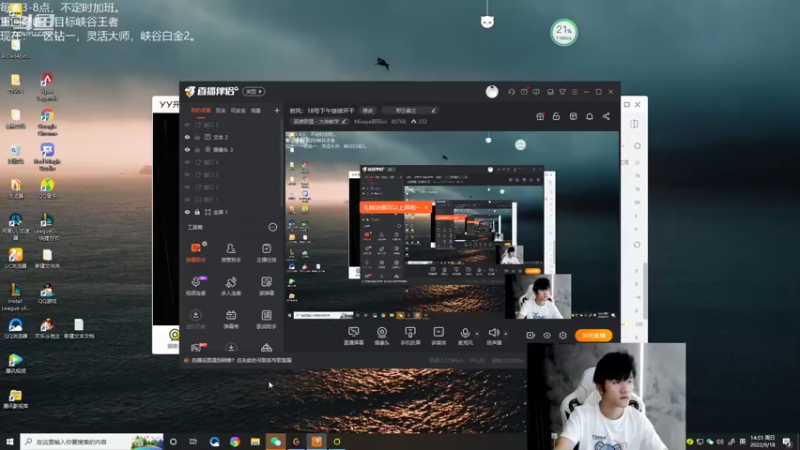Show the hidden 窗口 2 layer
Screen dimensions: 800x450
[x=187, y=174]
